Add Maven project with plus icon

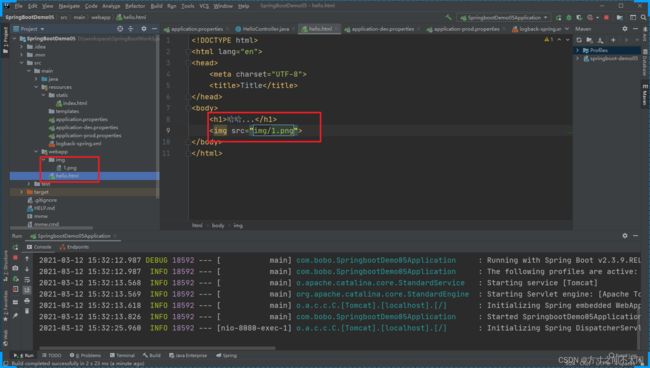(x=613, y=40)
